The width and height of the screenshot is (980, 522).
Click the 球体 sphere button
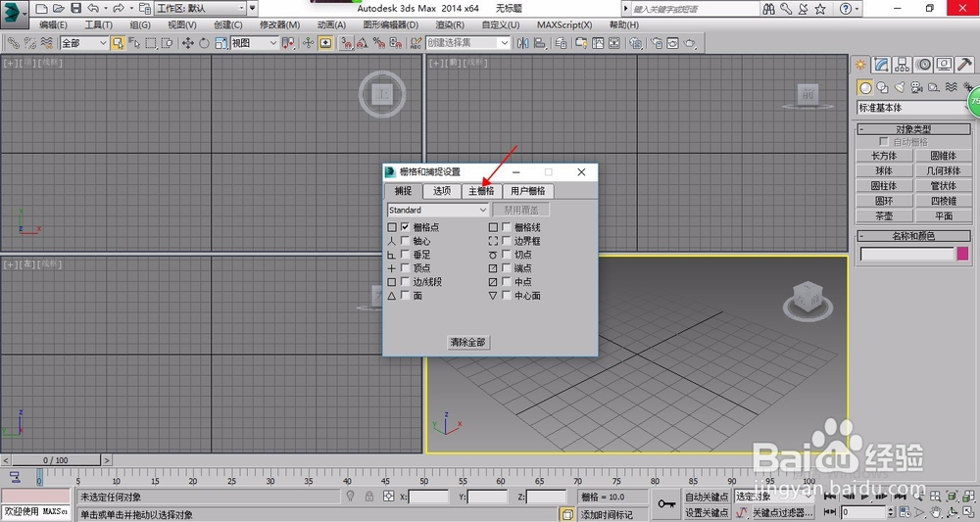tap(884, 170)
